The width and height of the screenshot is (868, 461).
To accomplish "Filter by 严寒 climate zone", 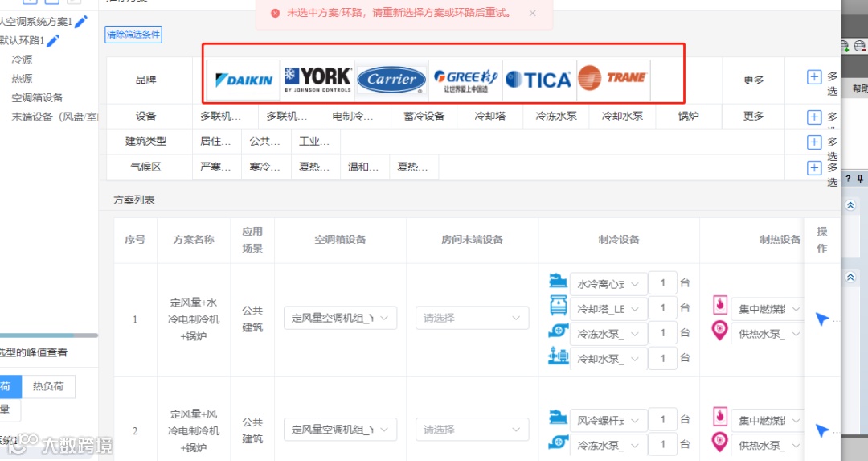I will coord(217,167).
